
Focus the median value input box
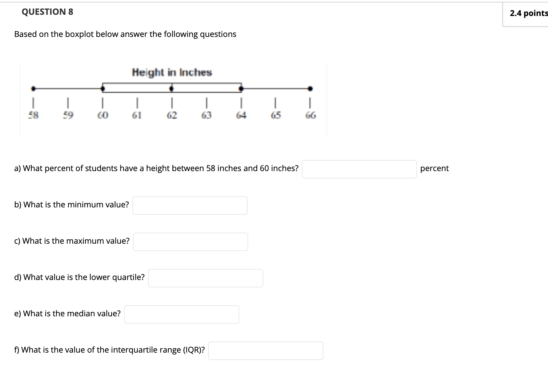click(181, 314)
